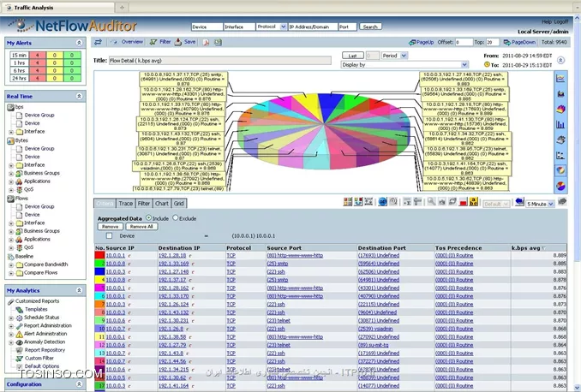Viewport: 581px width, 392px height.
Task: Expand the Compare Flows tree node
Action: (x=11, y=273)
